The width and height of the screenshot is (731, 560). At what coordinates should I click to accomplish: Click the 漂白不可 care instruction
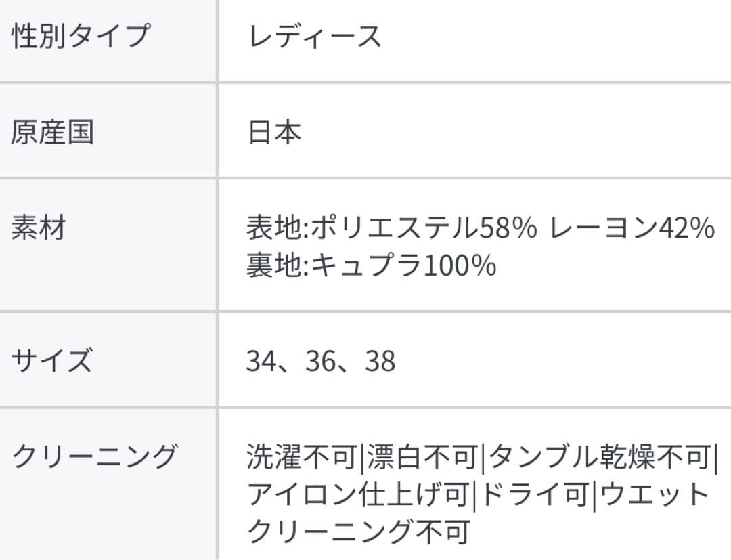tap(423, 458)
